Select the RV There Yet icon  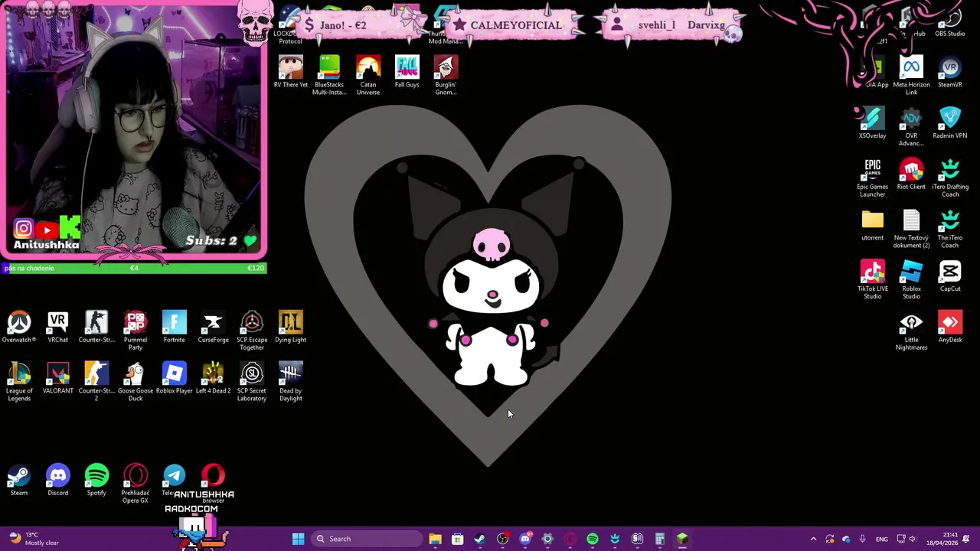[290, 72]
